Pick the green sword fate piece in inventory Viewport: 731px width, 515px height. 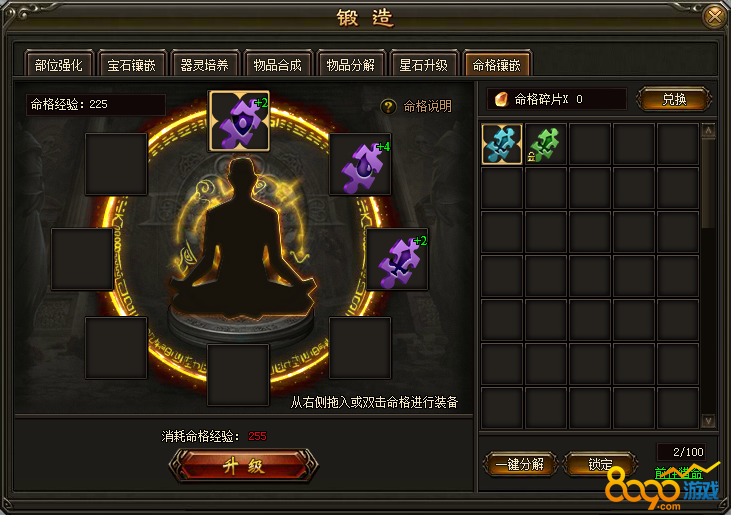point(546,144)
